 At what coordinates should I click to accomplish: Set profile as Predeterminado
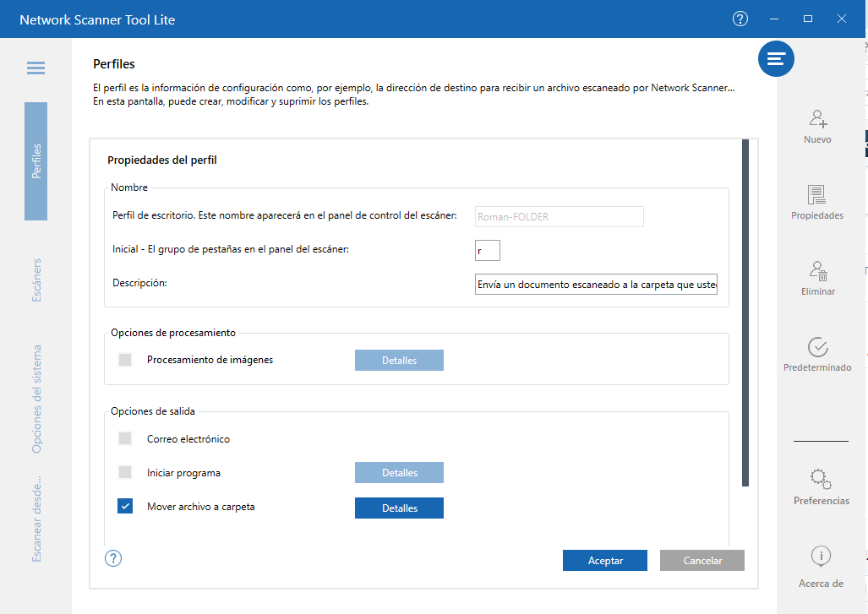(817, 355)
